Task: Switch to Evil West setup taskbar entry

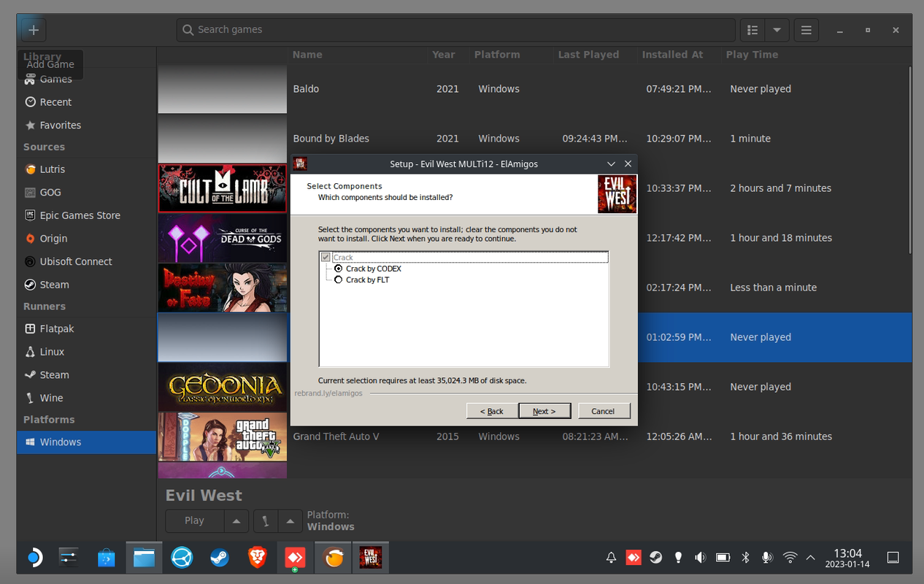Action: click(x=371, y=558)
